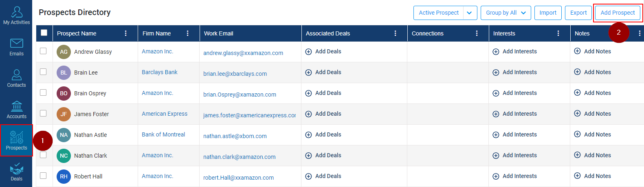This screenshot has height=187, width=644.
Task: Check the Robert Hall row checkbox
Action: tap(43, 176)
